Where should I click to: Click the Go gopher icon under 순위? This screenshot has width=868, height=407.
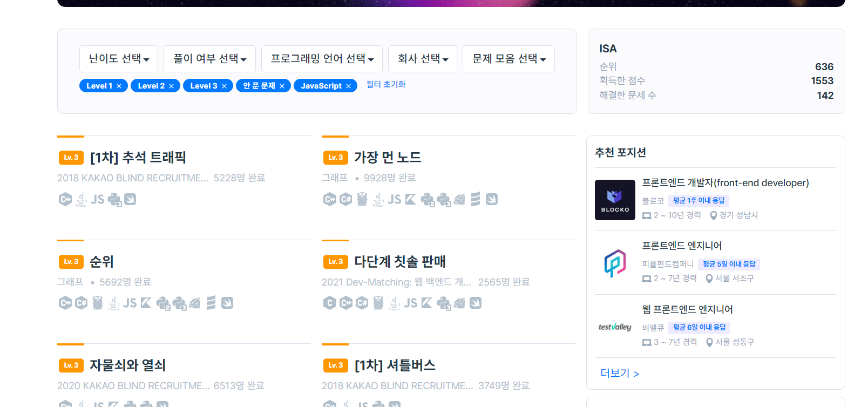(x=98, y=303)
